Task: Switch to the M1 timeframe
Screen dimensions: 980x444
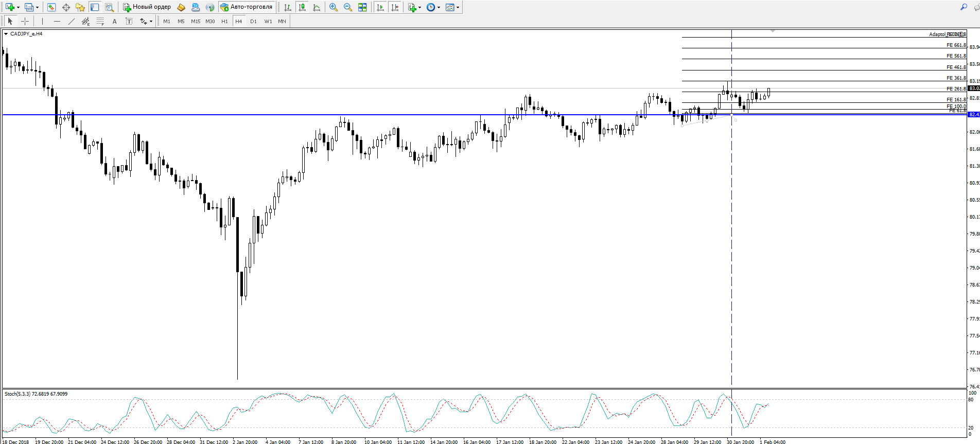Action: click(x=167, y=21)
